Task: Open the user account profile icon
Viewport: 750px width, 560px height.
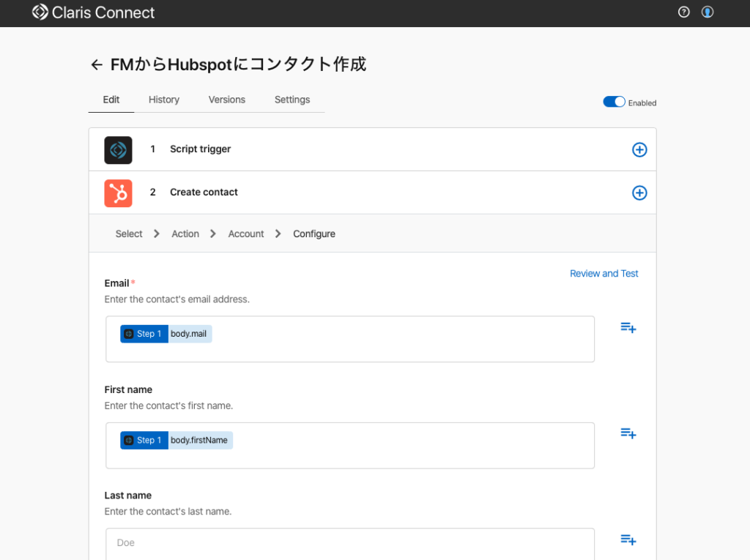Action: pos(708,12)
